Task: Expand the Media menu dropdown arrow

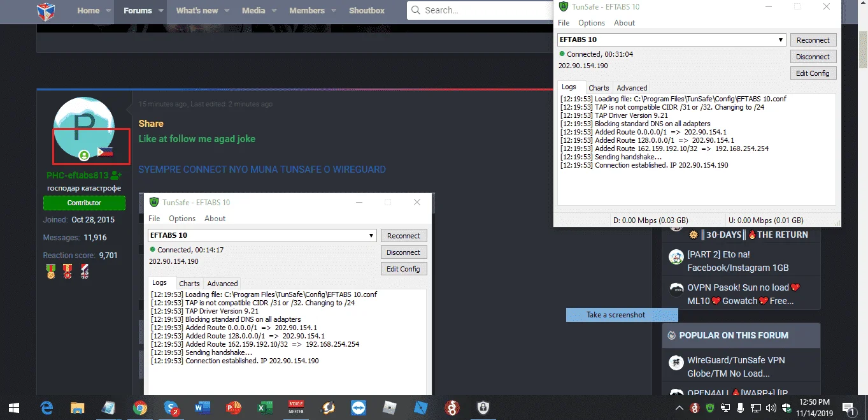Action: tap(274, 11)
